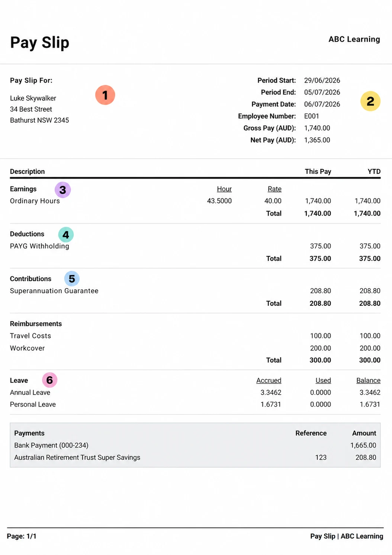Click the Employee Number value E001
This screenshot has width=392, height=555.
312,116
